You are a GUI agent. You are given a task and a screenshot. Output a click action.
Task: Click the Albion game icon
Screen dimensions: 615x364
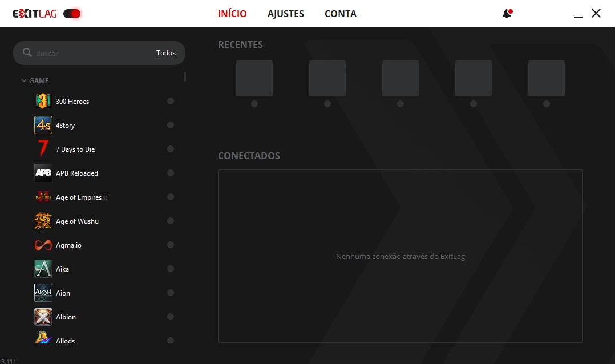[43, 317]
